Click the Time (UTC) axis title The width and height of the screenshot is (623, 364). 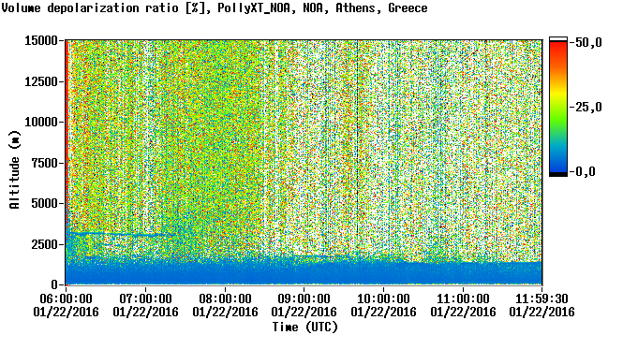(x=304, y=328)
